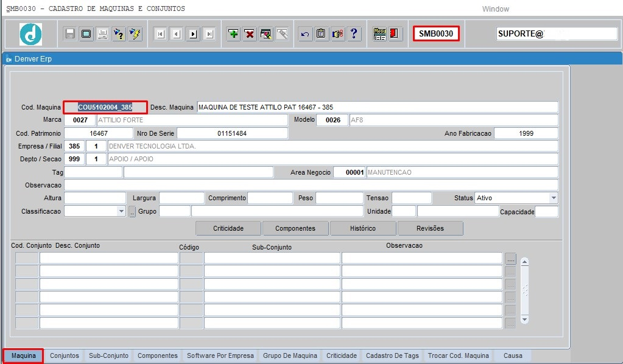Click the clipboard list icon
This screenshot has width=623, height=364.
(321, 34)
